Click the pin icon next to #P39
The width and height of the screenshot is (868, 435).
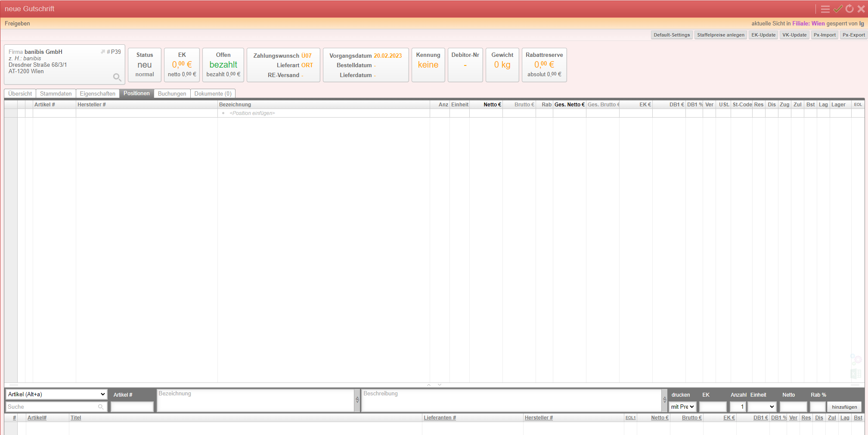[x=103, y=52]
